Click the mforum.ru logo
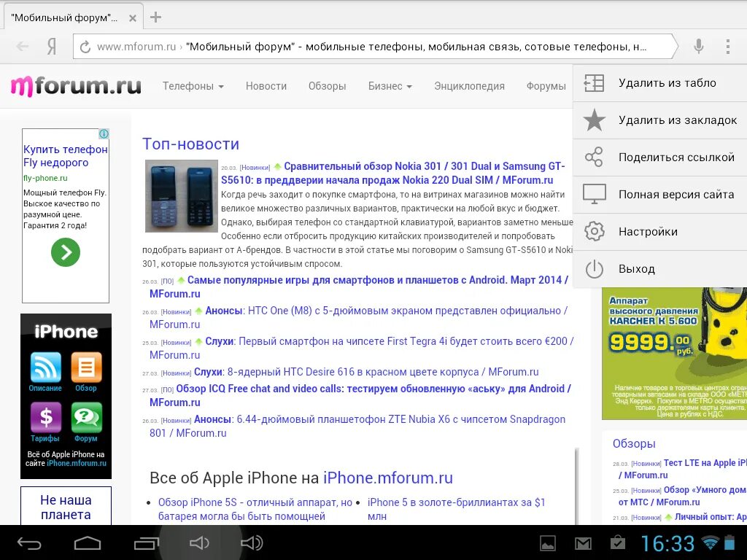Image resolution: width=747 pixels, height=560 pixels. coord(76,86)
